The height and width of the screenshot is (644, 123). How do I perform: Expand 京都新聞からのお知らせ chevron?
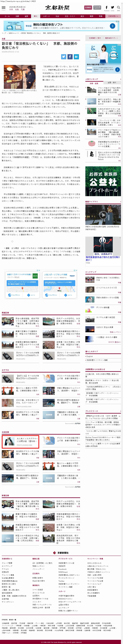(120, 369)
